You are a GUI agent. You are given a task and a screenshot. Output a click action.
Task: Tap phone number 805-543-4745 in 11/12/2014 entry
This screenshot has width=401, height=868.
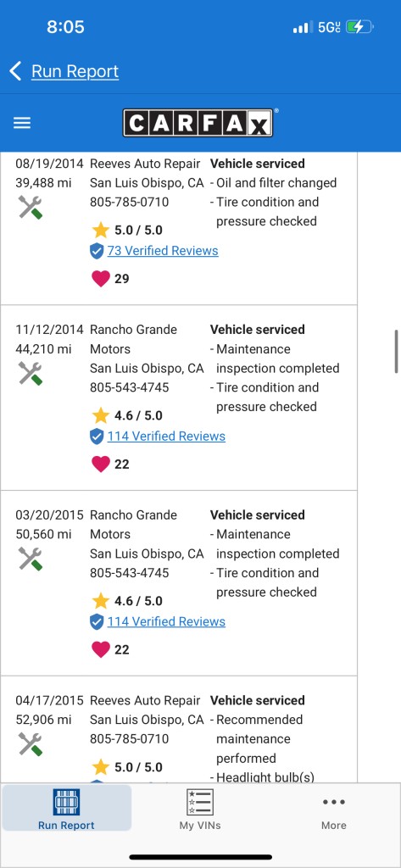point(130,387)
